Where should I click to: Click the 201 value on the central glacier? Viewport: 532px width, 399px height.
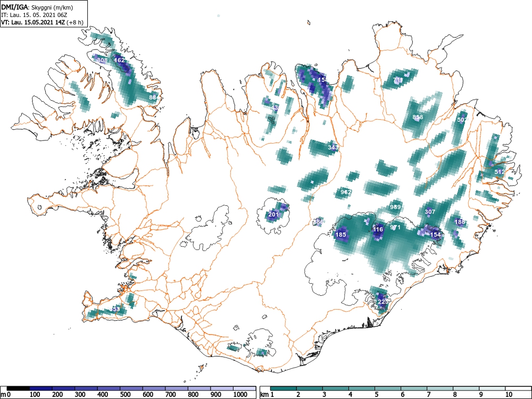tap(273, 214)
